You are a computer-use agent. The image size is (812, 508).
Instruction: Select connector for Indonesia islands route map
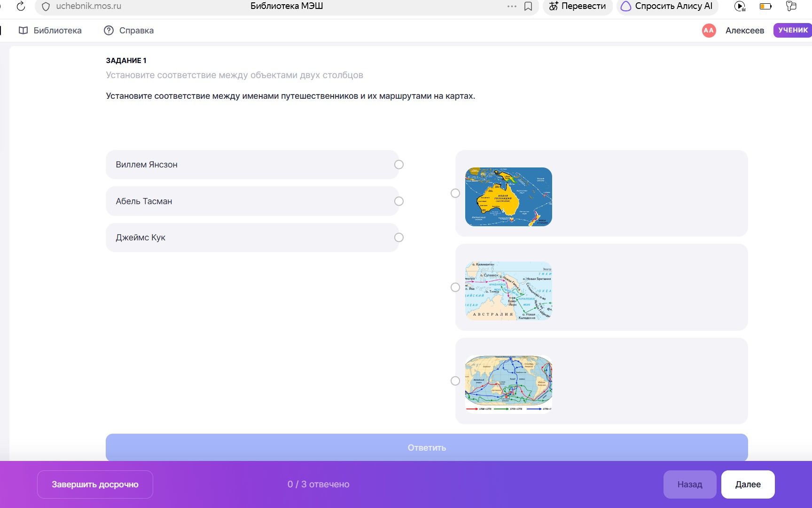(455, 287)
